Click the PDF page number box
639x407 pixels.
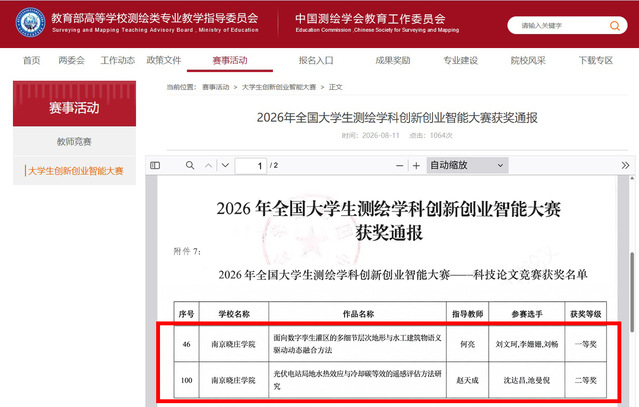point(251,165)
